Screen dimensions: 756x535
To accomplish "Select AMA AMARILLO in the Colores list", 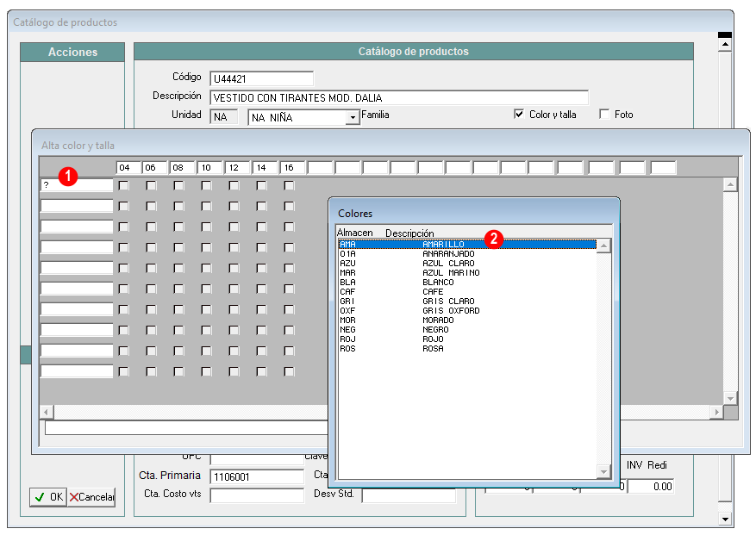I will click(x=467, y=245).
